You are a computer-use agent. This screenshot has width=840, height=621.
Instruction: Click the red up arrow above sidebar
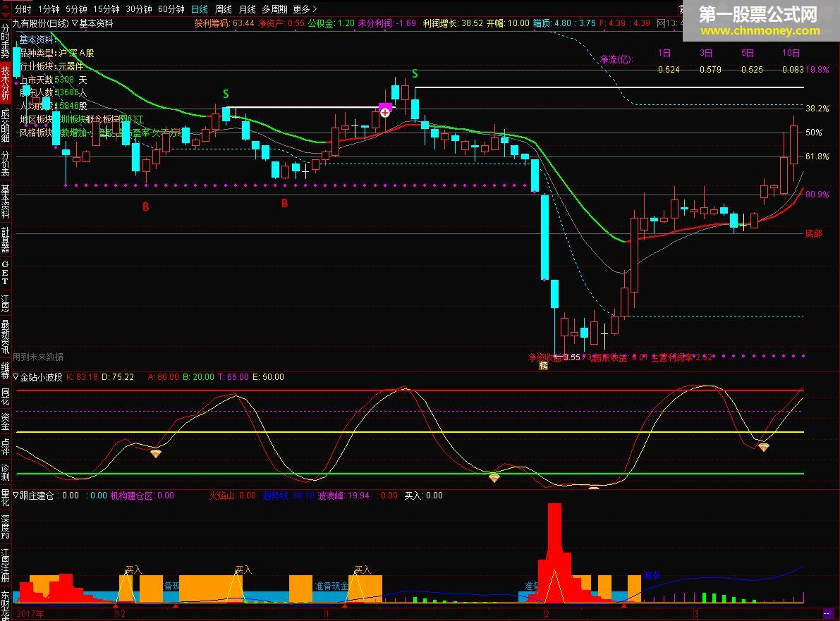click(6, 6)
